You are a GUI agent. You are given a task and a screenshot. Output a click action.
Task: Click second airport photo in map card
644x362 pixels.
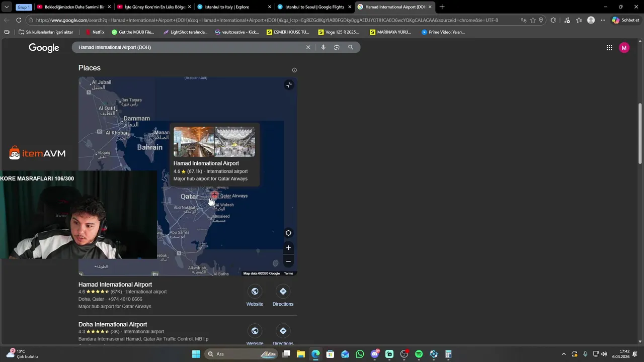coord(235,142)
